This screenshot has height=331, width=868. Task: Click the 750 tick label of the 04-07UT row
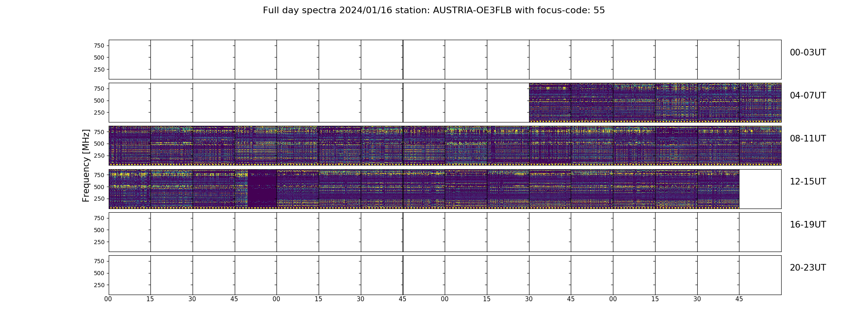tap(99, 89)
